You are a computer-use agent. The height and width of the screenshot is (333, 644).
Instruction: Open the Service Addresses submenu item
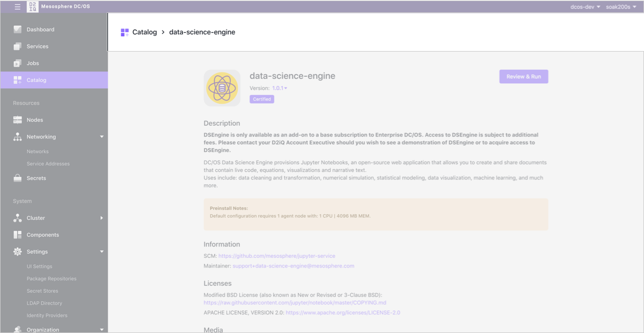point(48,164)
